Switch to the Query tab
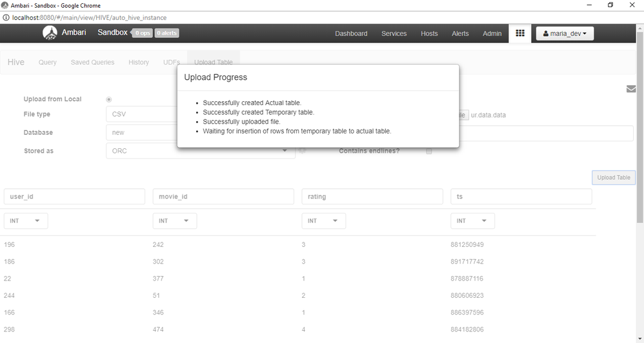 48,63
